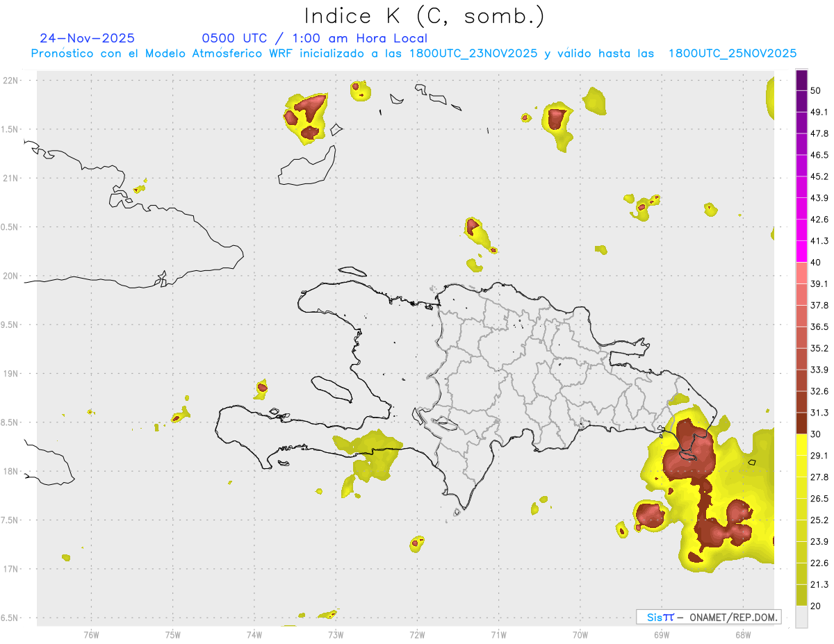Click the '0500 UTC / 1:00 am Hora Local' time
Viewport: 834px width, 644px height.
[x=314, y=38]
